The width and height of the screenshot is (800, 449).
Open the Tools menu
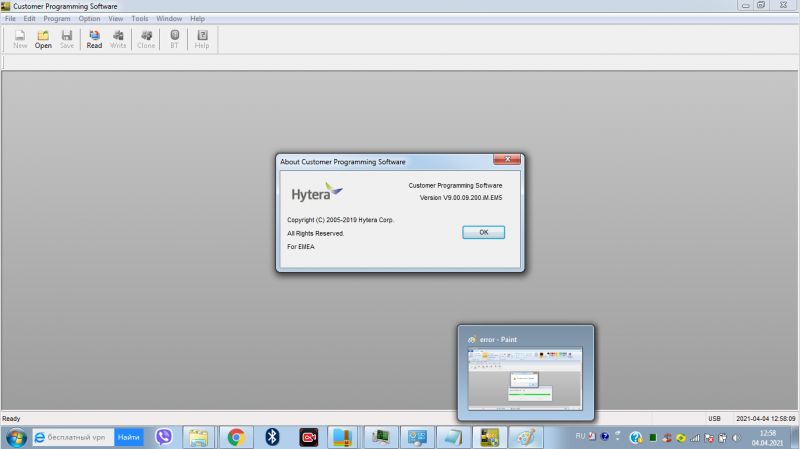(140, 18)
